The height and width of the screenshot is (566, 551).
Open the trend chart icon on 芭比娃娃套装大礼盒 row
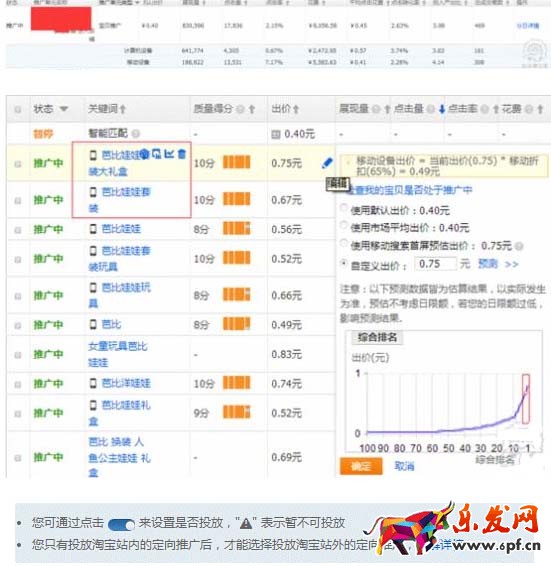click(169, 154)
